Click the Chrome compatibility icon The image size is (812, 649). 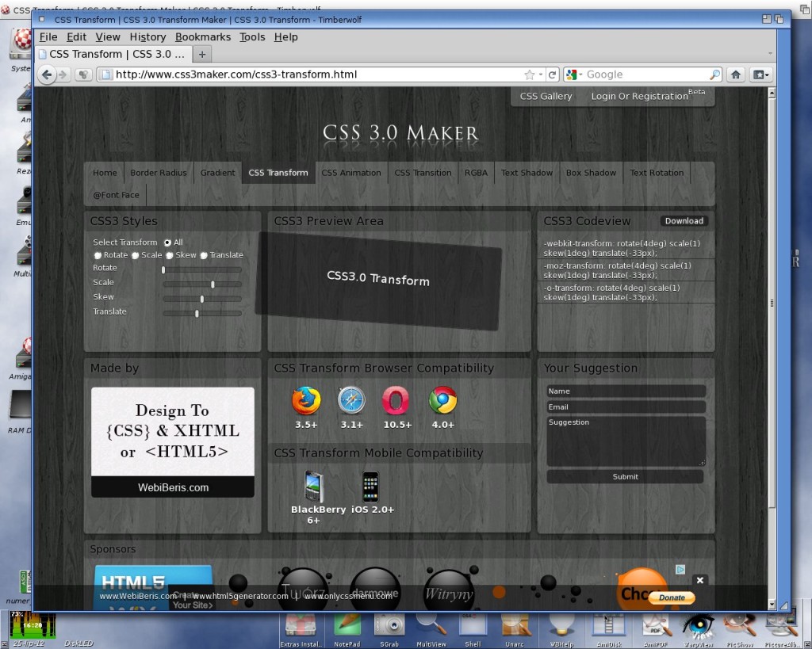[442, 400]
